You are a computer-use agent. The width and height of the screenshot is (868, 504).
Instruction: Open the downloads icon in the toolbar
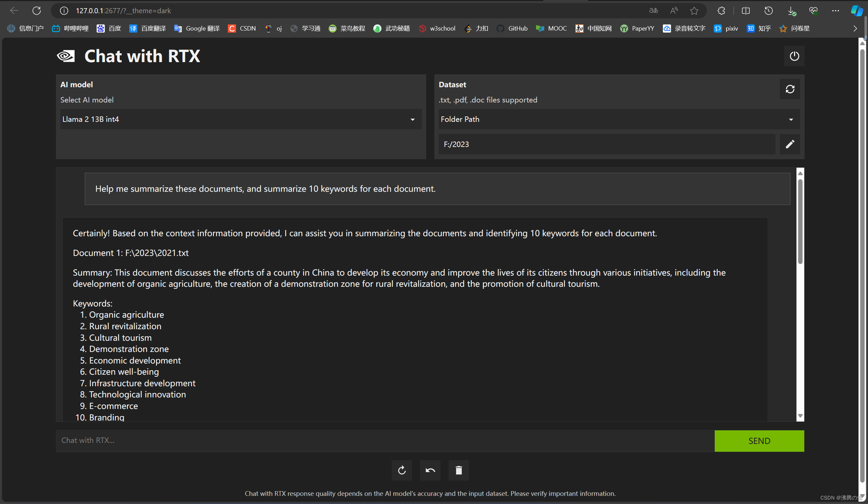coord(791,11)
